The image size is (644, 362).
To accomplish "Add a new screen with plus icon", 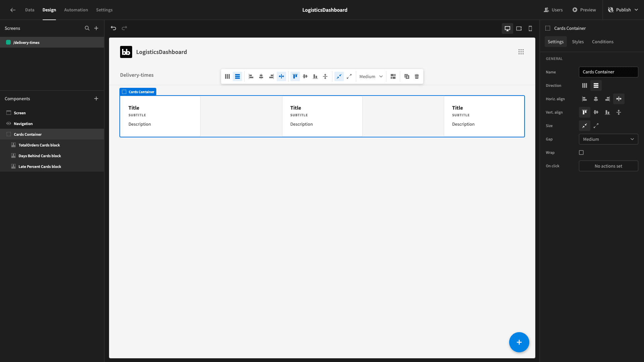I will click(x=96, y=28).
